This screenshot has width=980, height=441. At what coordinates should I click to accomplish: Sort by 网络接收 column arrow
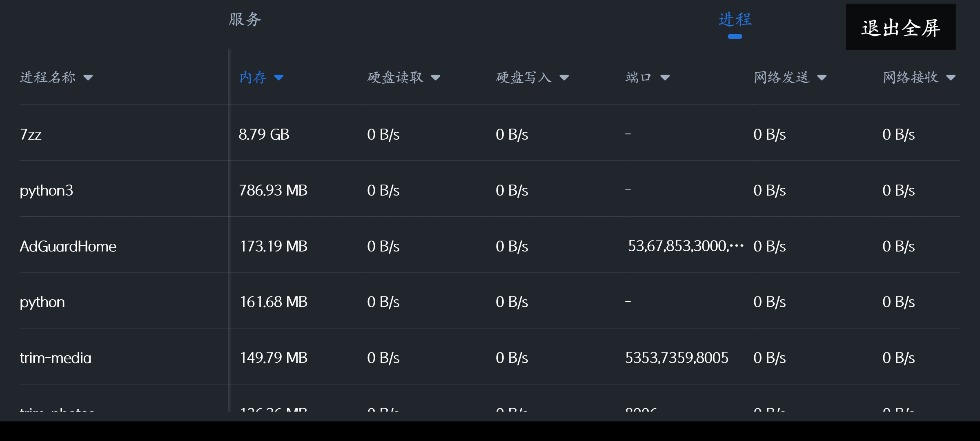[951, 78]
